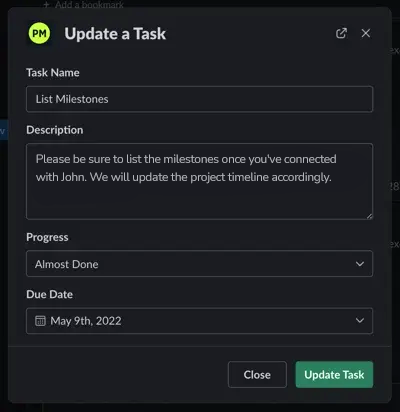Open the May 9th, 2022 date picker
The height and width of the screenshot is (412, 400).
tap(199, 321)
